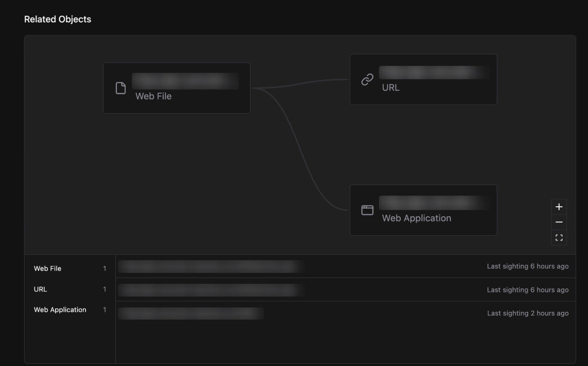Screen dimensions: 588x366
Task: Open the first row, last sighted 6 hours ago
Action: coord(346,266)
